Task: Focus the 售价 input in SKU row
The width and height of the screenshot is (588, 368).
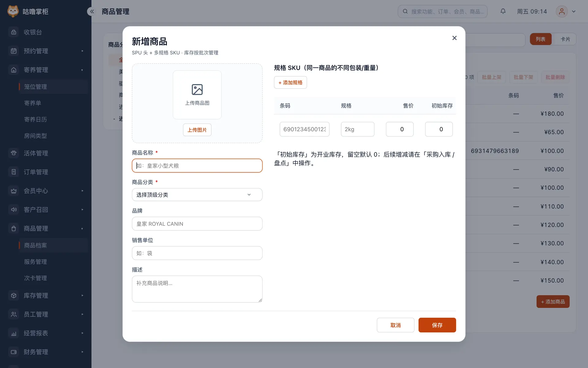Action: click(400, 129)
